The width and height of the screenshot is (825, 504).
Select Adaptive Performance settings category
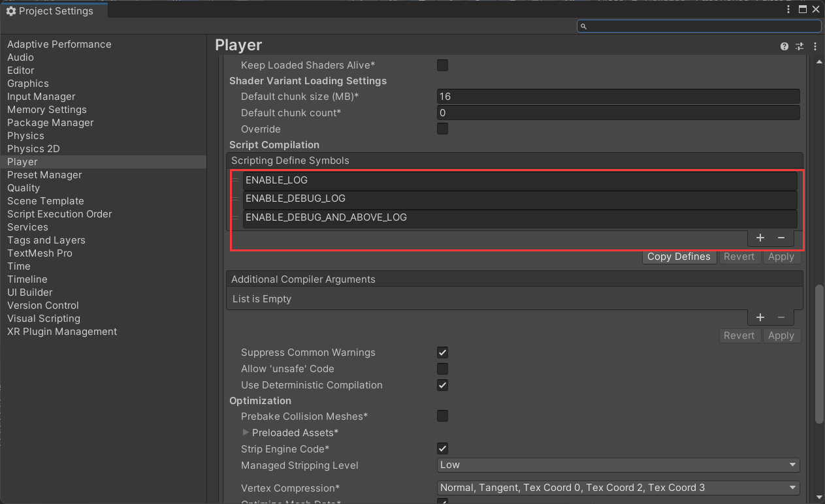(x=59, y=44)
